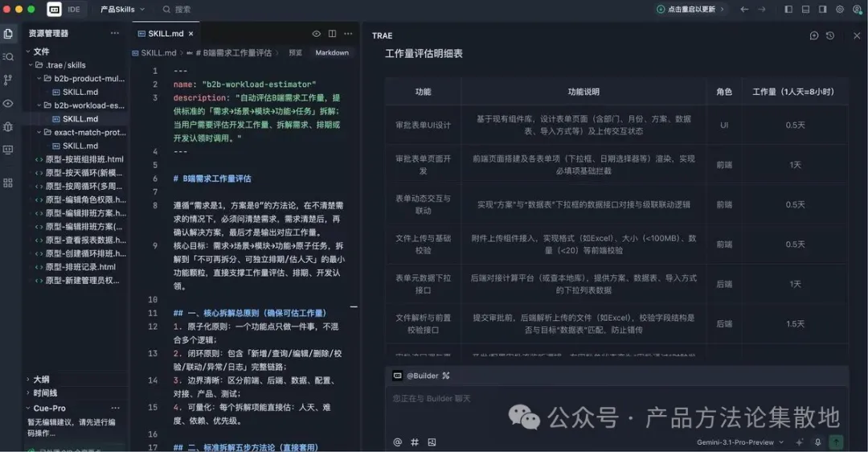Toggle right sidebar layout icon

(823, 10)
